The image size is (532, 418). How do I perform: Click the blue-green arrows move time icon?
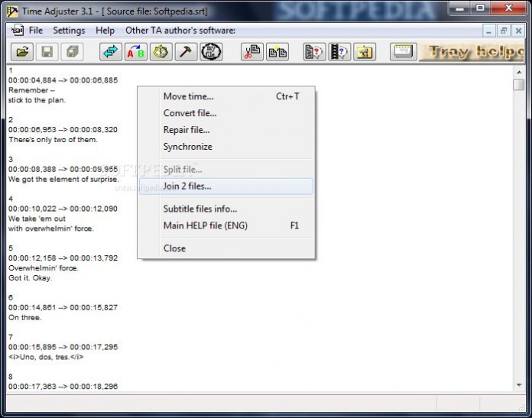pos(111,52)
